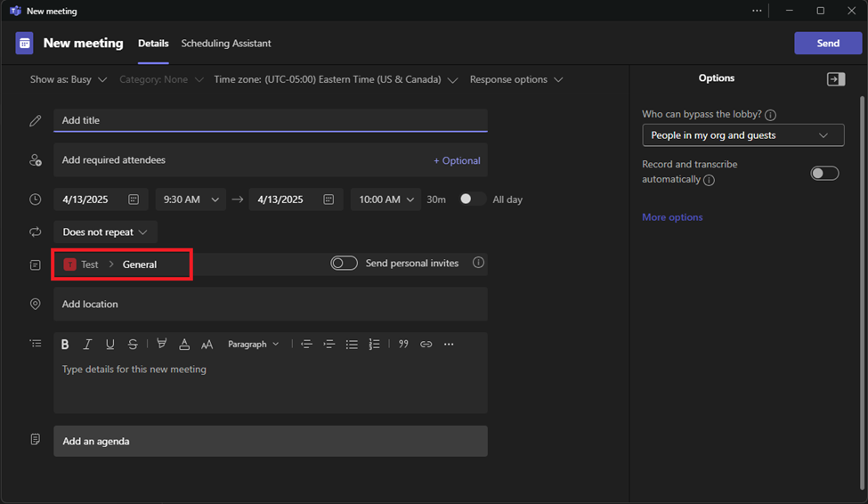The image size is (868, 504).
Task: Open the start date calendar picker
Action: pos(134,199)
